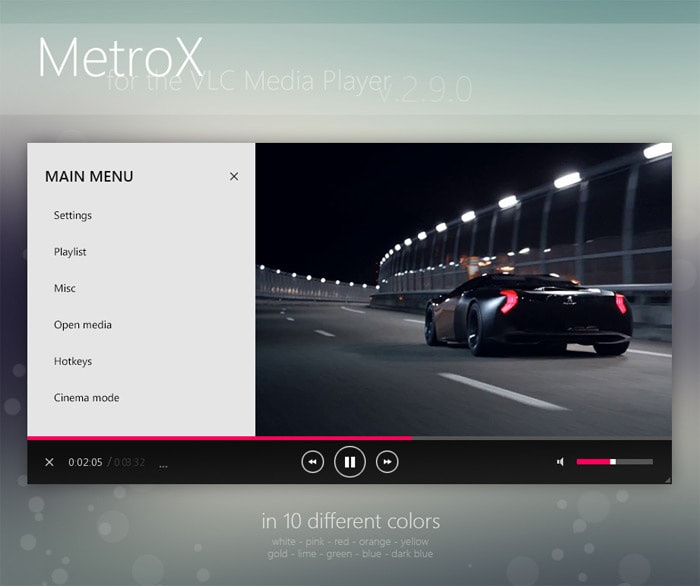
Task: Close the main menu panel
Action: 234,177
